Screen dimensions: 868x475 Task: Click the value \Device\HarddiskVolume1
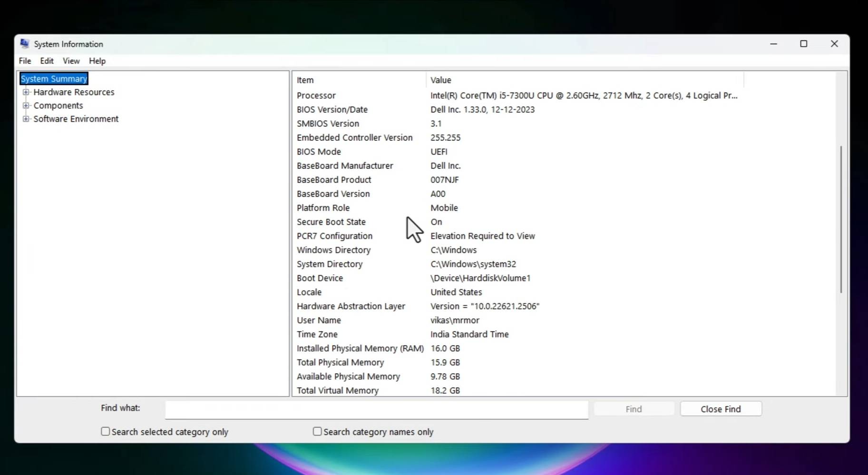point(480,278)
